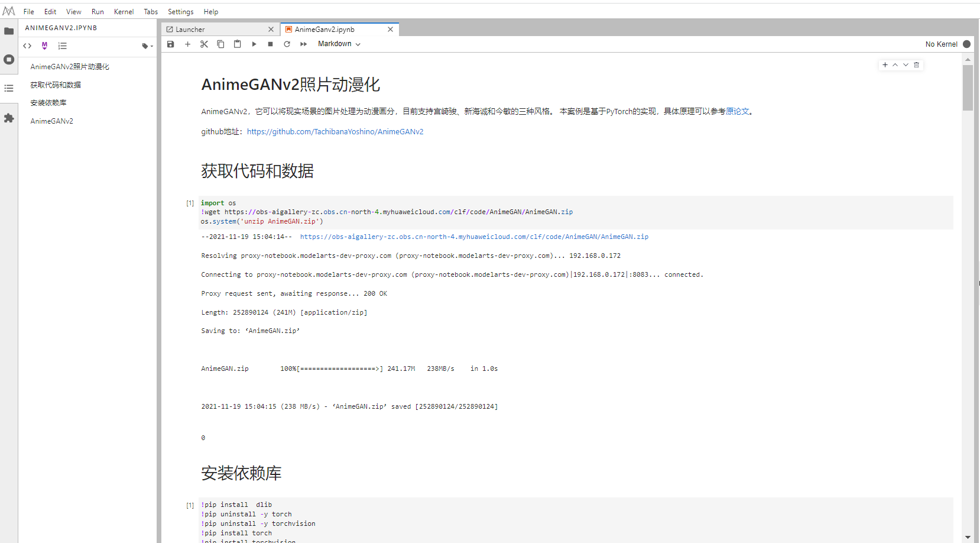Image resolution: width=980 pixels, height=543 pixels.
Task: Click the 'Saving to: AnimeGAN.zip' output line
Action: 251,331
